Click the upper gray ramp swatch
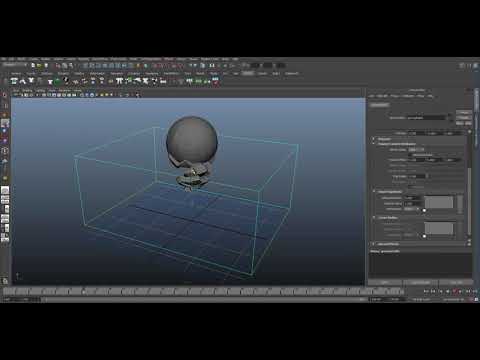 point(439,202)
